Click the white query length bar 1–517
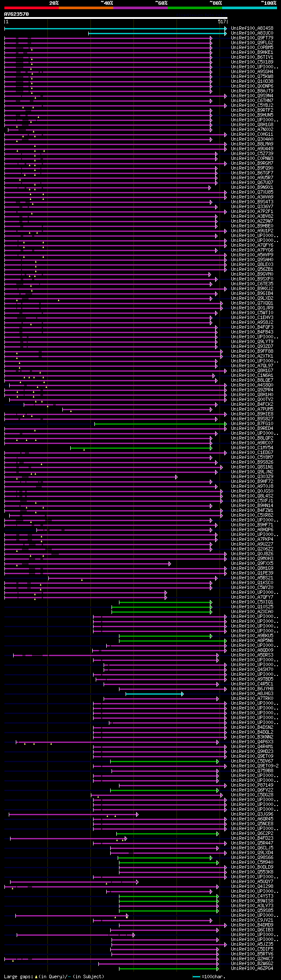This screenshot has width=281, height=980. [115, 18]
